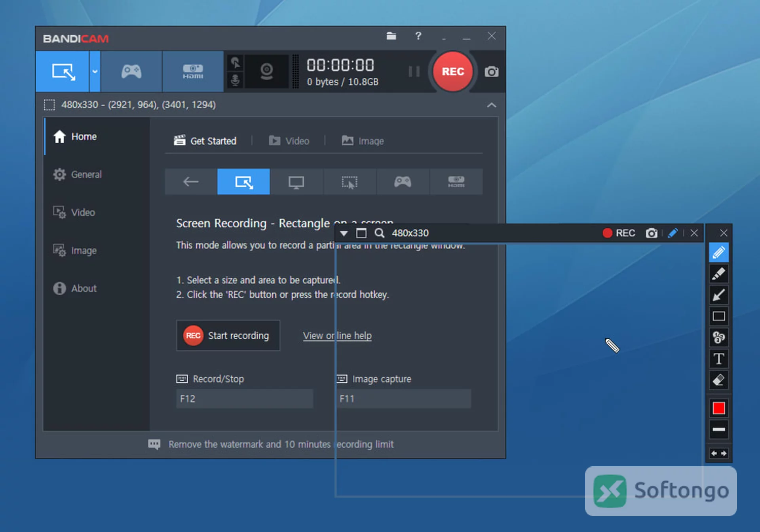Take screenshot from capture bar camera icon
The height and width of the screenshot is (532, 760).
(x=652, y=233)
